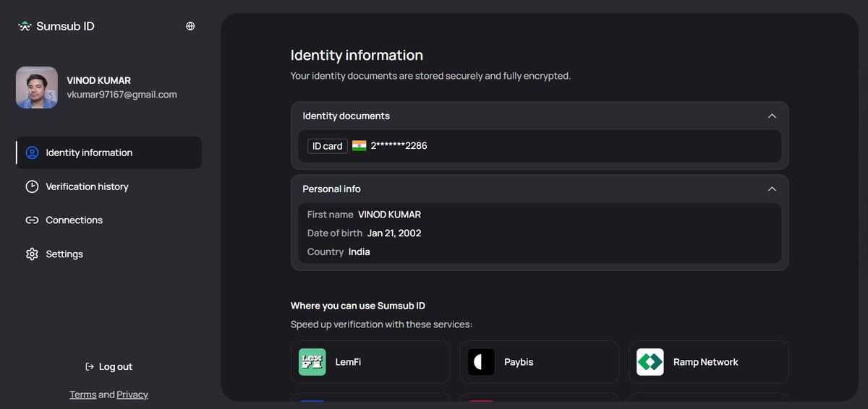Click 'Speed up verification with these services' text
Image resolution: width=868 pixels, height=409 pixels.
(x=381, y=324)
